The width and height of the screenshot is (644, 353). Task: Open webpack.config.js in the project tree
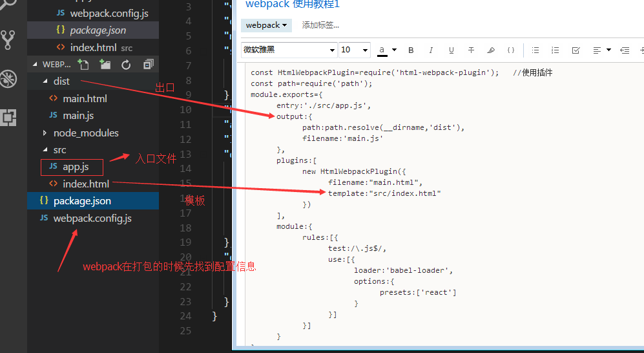pyautogui.click(x=92, y=219)
